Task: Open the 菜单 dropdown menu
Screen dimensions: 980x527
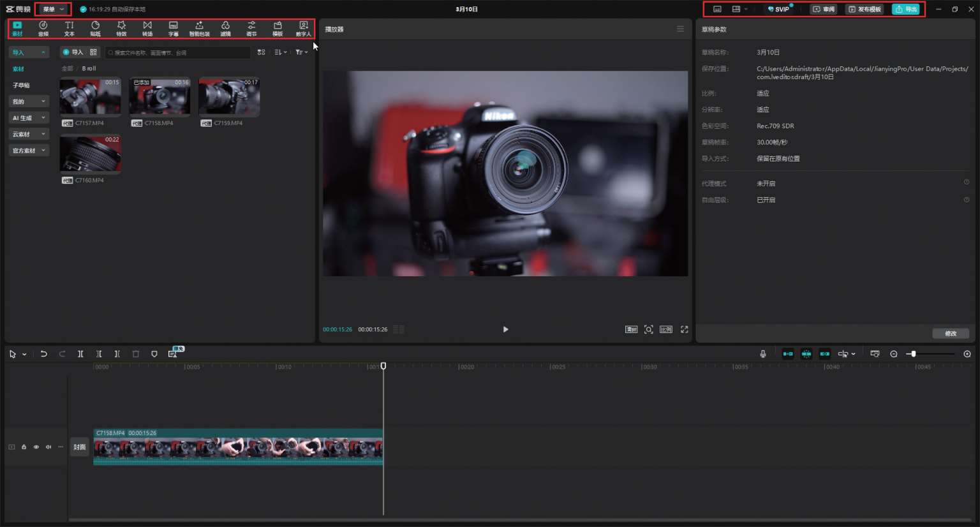Action: click(53, 9)
